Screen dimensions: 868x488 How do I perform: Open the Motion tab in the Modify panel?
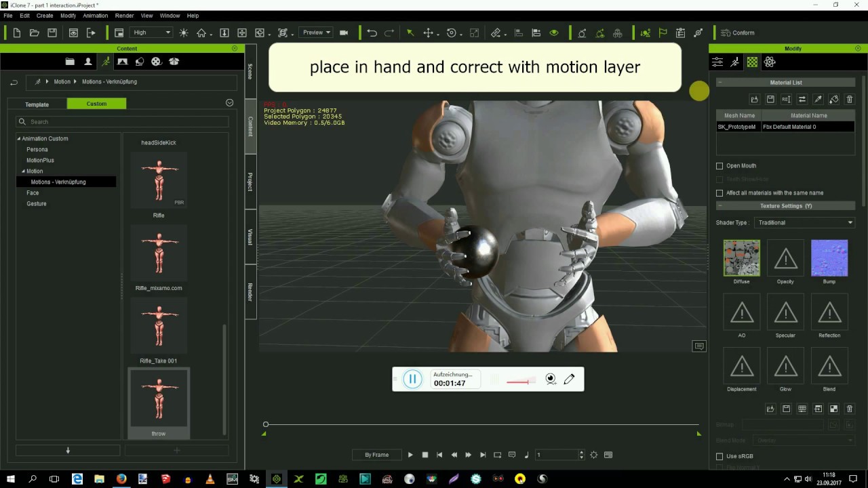734,62
